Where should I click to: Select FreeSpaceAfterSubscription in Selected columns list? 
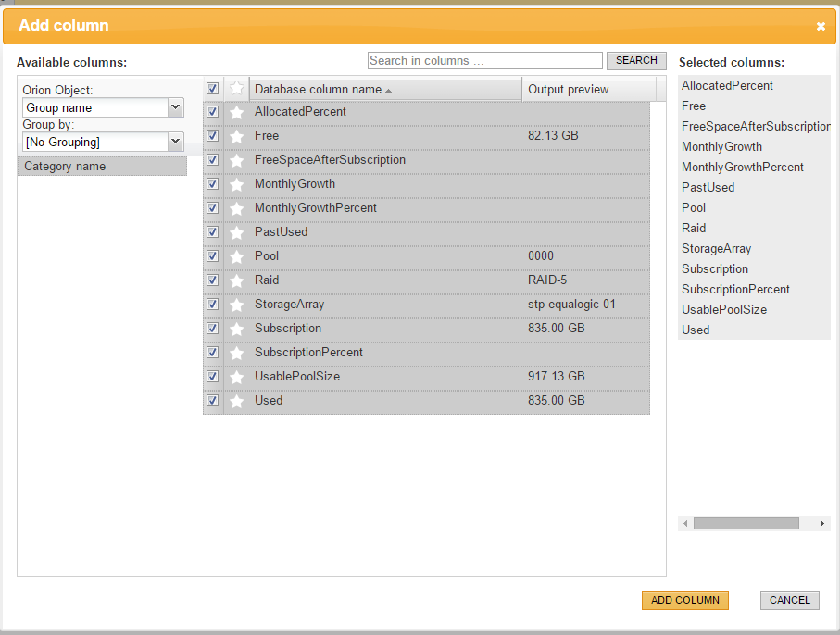[x=754, y=127]
